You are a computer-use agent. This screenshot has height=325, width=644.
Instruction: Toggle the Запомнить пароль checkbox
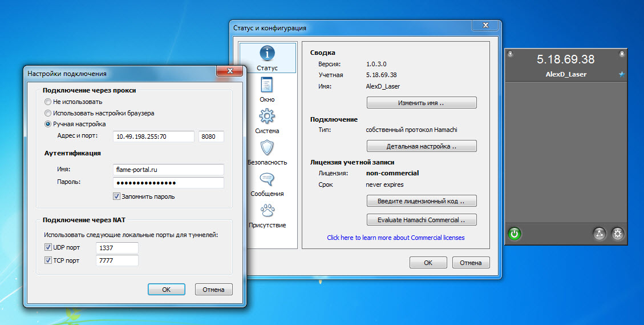pos(116,196)
